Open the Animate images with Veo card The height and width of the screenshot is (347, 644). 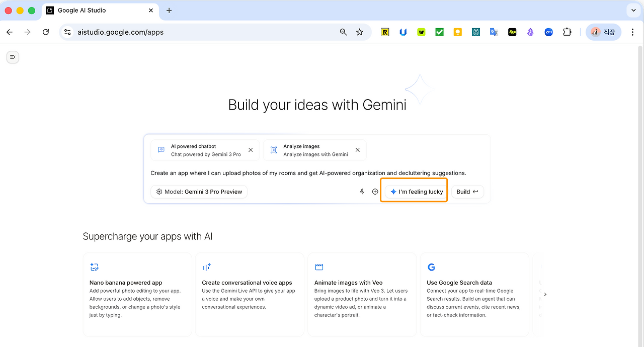pyautogui.click(x=362, y=294)
